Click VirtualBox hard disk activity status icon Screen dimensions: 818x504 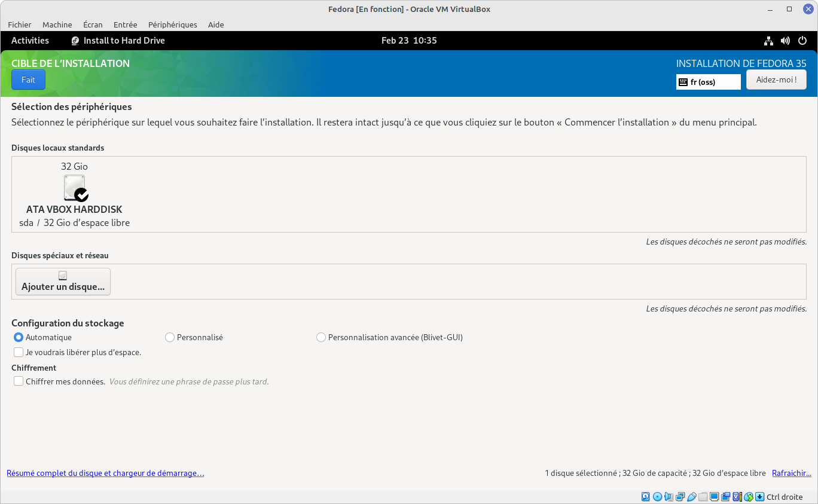(645, 497)
